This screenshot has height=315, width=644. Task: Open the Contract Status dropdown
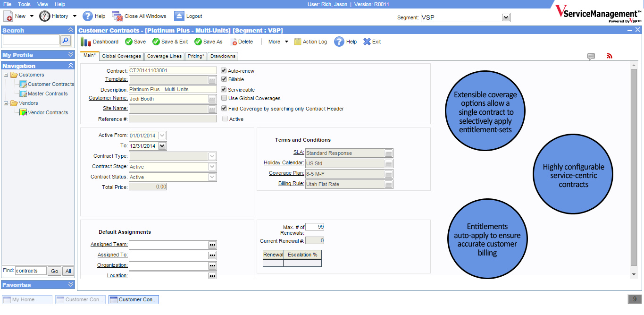point(212,177)
